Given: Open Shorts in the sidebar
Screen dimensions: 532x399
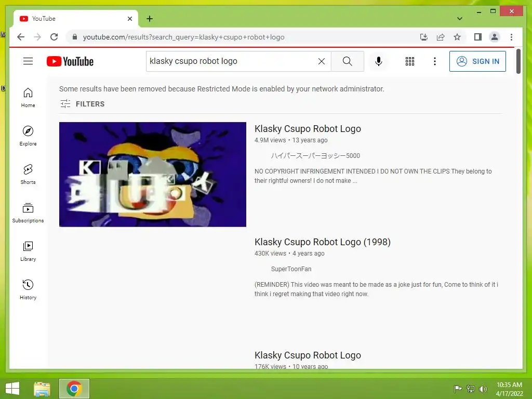Looking at the screenshot, I should pyautogui.click(x=28, y=175).
